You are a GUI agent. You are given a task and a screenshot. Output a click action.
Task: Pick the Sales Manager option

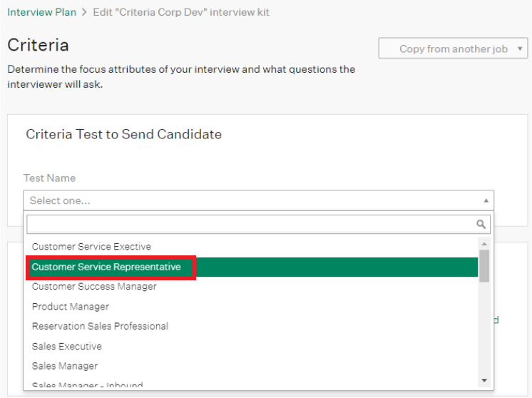point(65,366)
